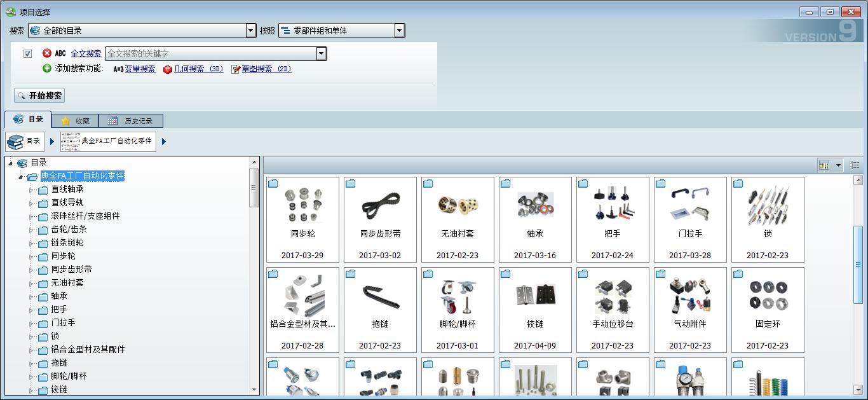Click the folder icon beside 直线导轨 in the tree
This screenshot has height=400, width=868.
click(43, 203)
